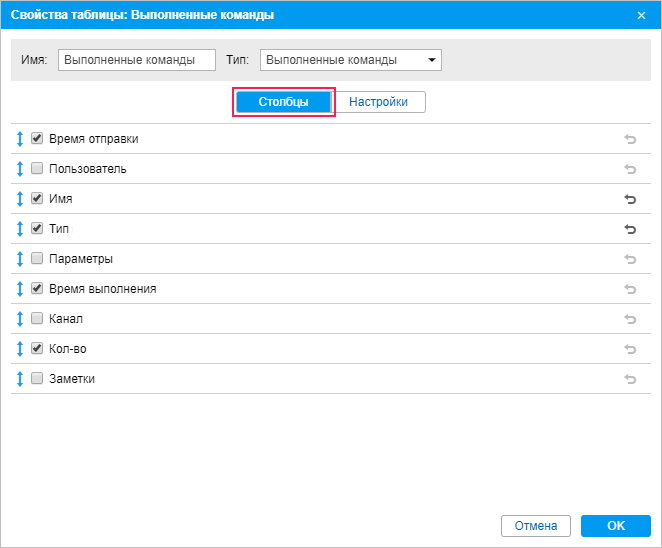Click the Имя text input field
Screen dimensions: 662x548
(x=137, y=60)
